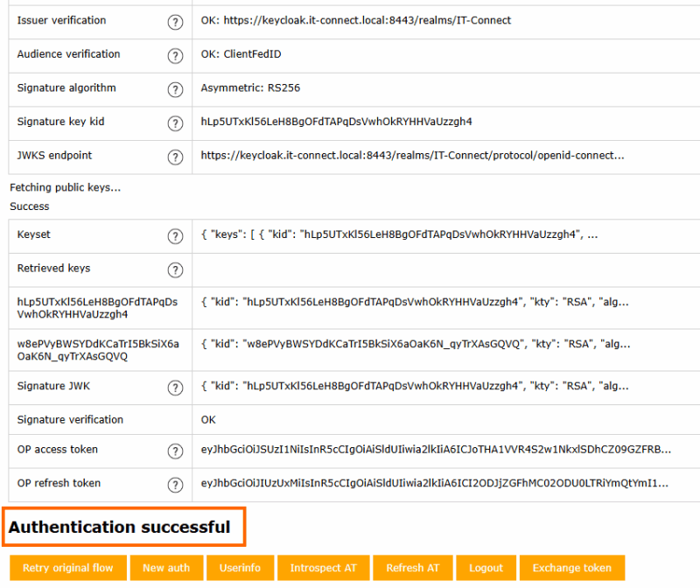Click the truncated JWKS endpoint URL value
This screenshot has height=588, width=700.
(412, 156)
